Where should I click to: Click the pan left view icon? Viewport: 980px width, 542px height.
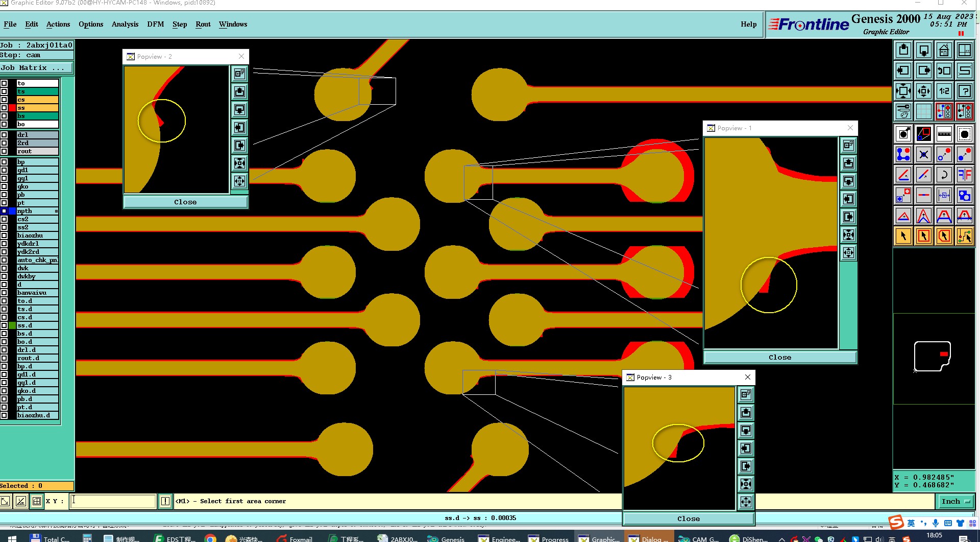click(903, 70)
